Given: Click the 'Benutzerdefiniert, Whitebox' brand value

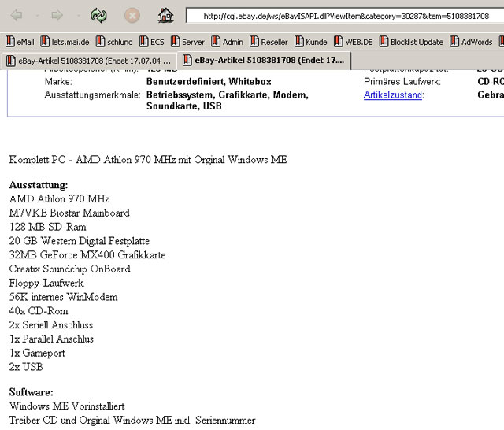Looking at the screenshot, I should [x=209, y=82].
